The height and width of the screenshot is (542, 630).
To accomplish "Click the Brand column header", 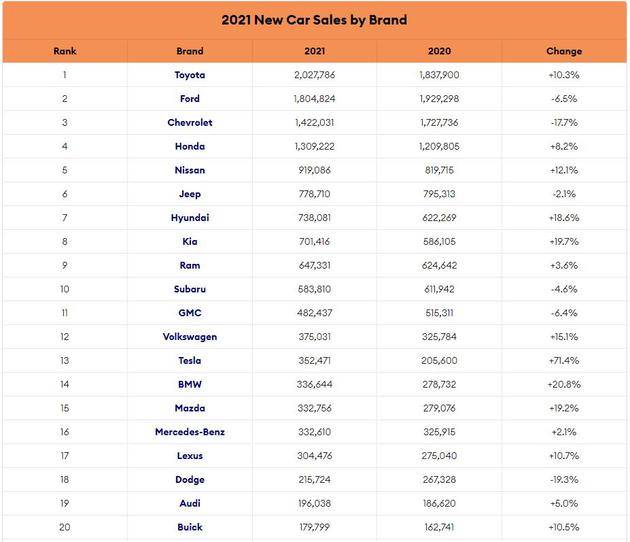I will tap(190, 51).
